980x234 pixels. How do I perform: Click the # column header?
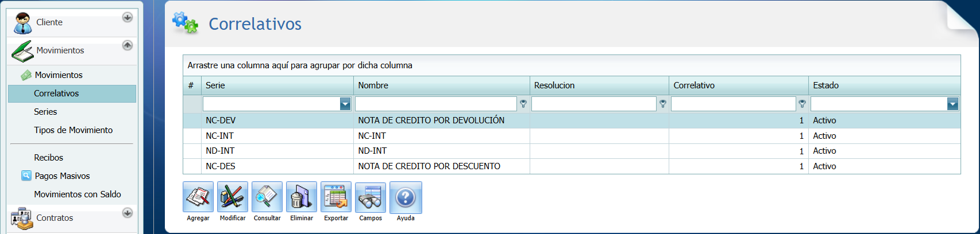192,85
